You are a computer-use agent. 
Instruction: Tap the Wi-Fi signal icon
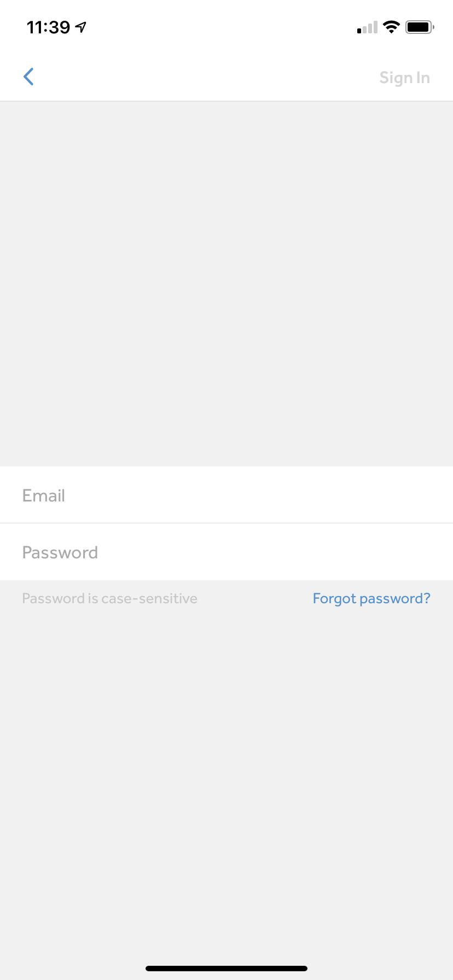pyautogui.click(x=392, y=26)
